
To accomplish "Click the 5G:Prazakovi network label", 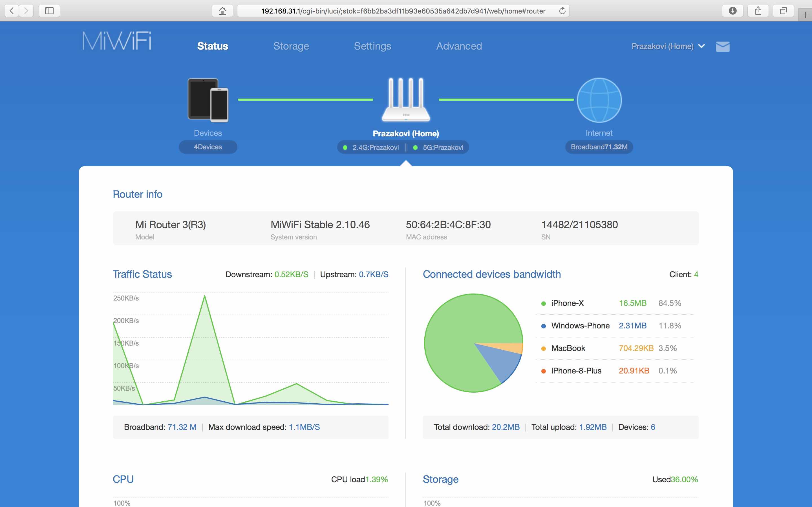I will pos(442,148).
